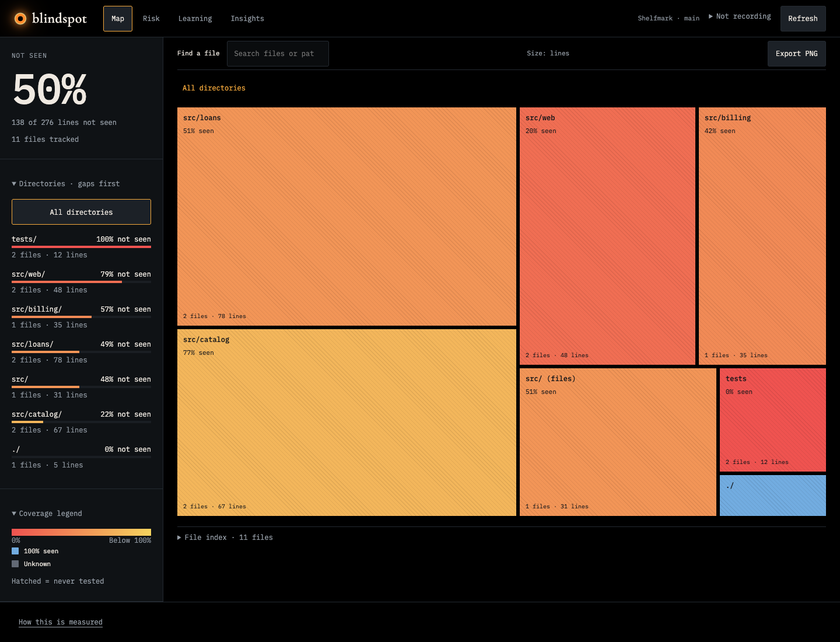Open How this is measured link

click(x=61, y=622)
